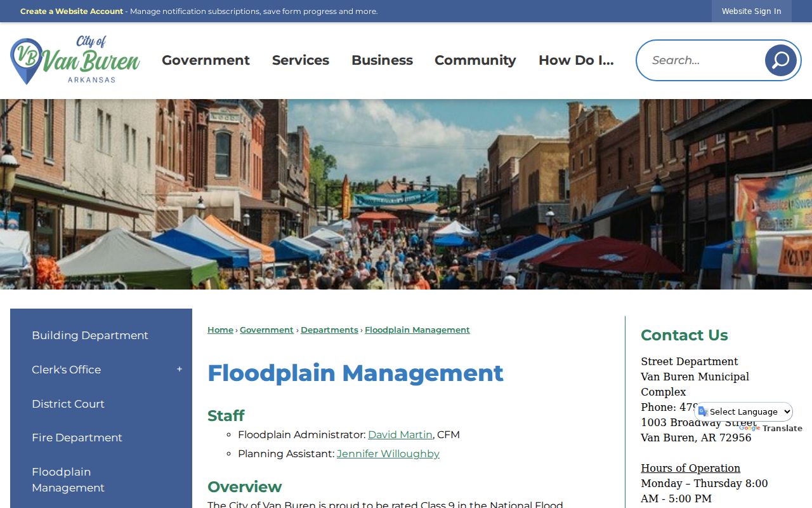Screen dimensions: 812x508
Task: Open the Community menu
Action: 475,60
